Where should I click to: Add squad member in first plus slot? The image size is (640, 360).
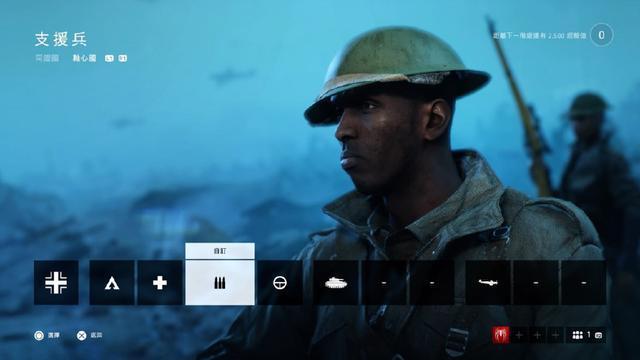pos(519,336)
